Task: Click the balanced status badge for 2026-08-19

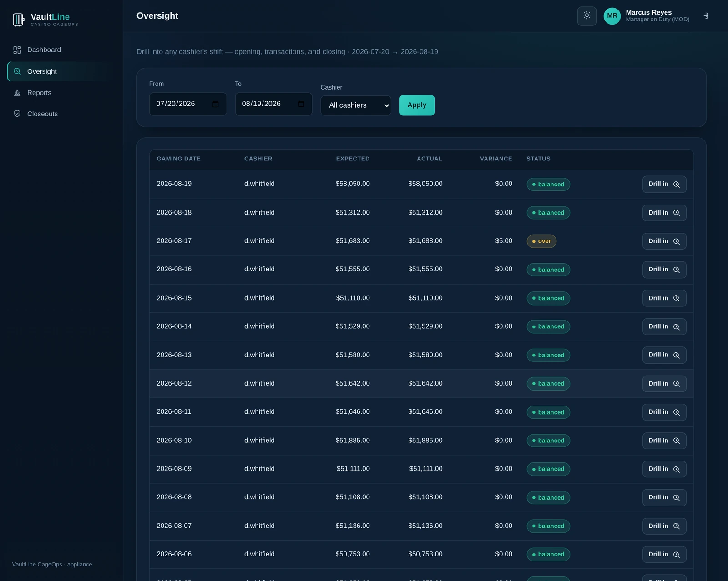Action: point(548,185)
